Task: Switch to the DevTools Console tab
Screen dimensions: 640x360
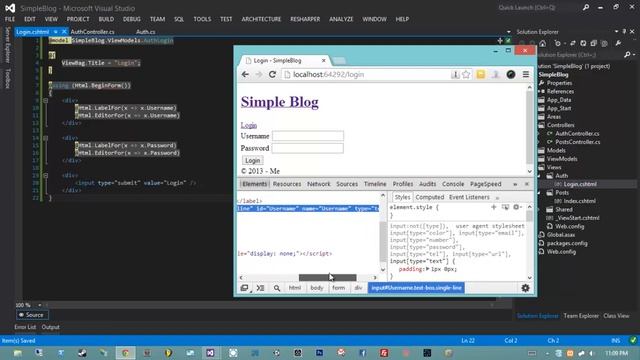Action: [x=453, y=184]
